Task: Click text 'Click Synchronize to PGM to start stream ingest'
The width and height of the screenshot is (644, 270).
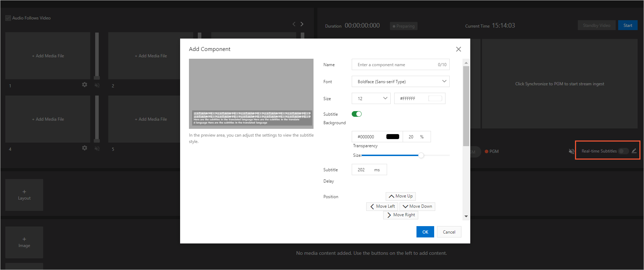Action: tap(559, 84)
